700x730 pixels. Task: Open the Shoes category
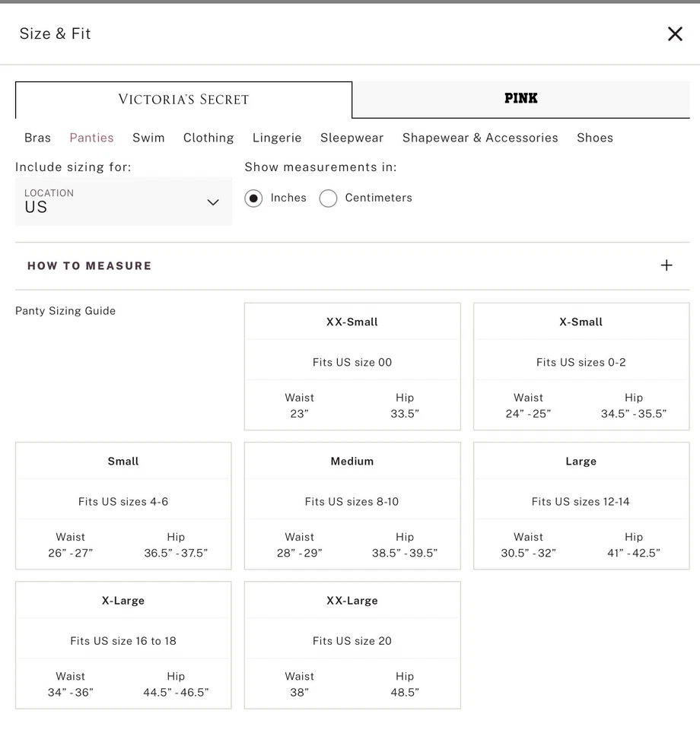(x=595, y=138)
